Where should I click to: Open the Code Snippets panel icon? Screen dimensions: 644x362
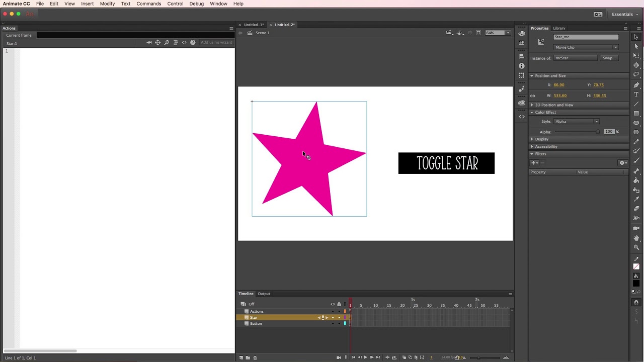(x=522, y=117)
